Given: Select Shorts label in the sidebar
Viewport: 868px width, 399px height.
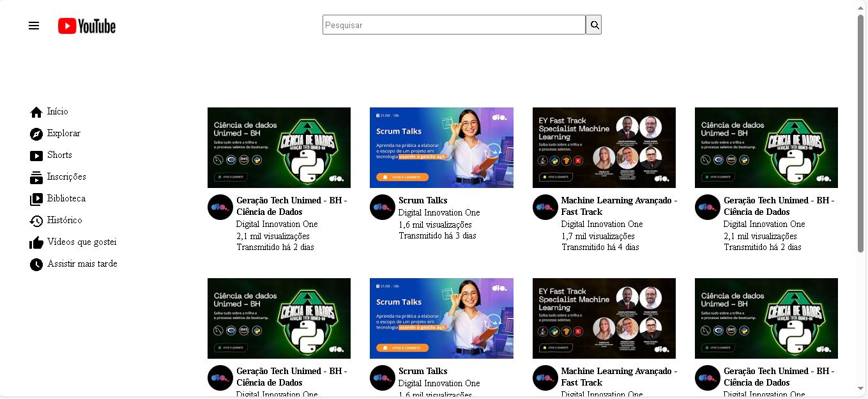Looking at the screenshot, I should click(x=59, y=155).
